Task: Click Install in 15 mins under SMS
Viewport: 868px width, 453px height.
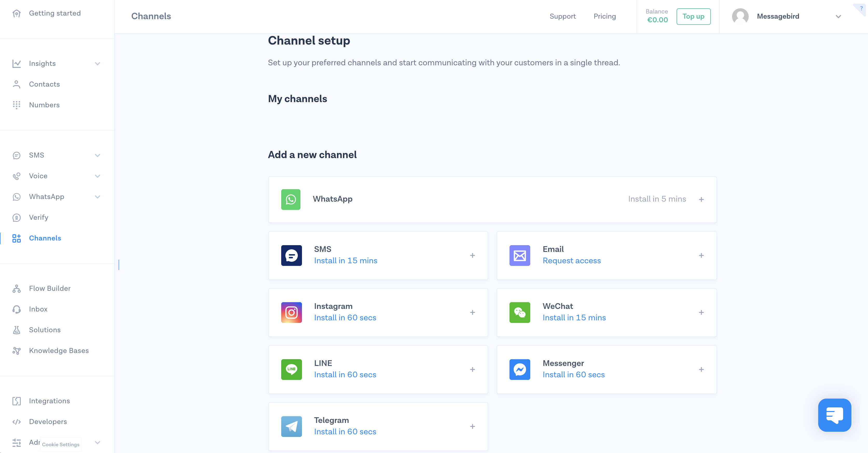Action: 346,261
